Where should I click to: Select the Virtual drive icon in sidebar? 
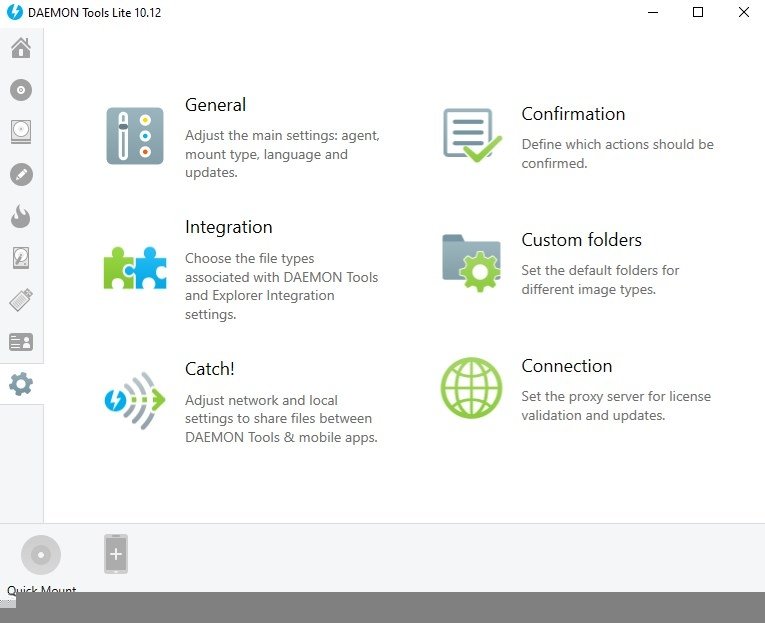21,132
